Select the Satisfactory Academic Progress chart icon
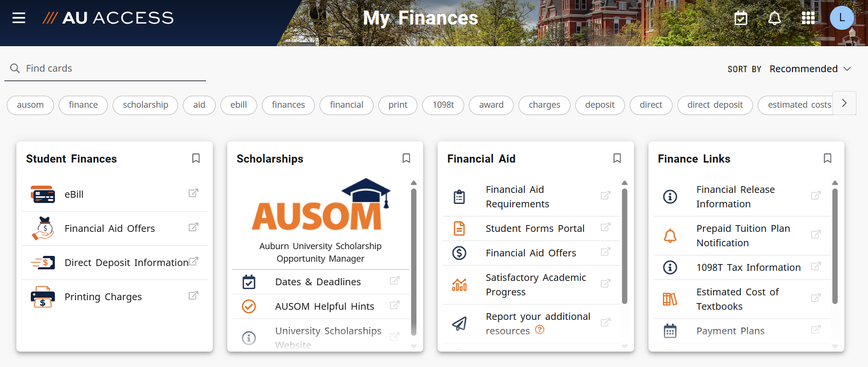This screenshot has height=367, width=868. [460, 285]
